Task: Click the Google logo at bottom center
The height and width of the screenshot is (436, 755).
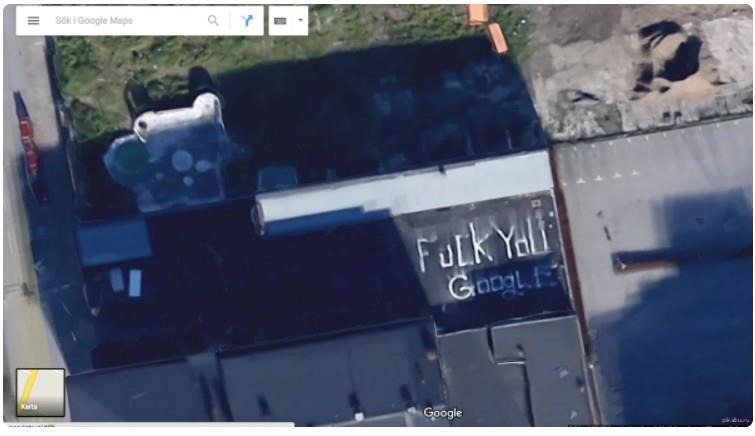Action: click(443, 413)
